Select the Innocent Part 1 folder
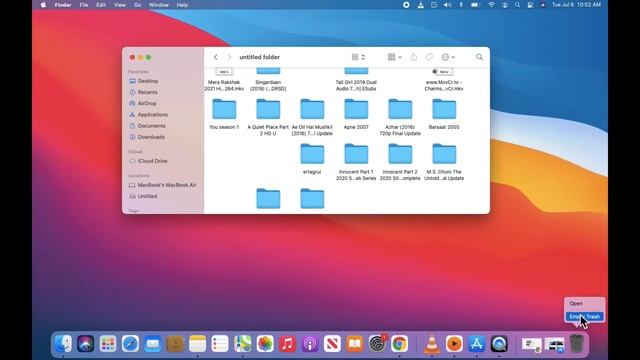Viewport: 640px width, 360px height. tap(356, 154)
